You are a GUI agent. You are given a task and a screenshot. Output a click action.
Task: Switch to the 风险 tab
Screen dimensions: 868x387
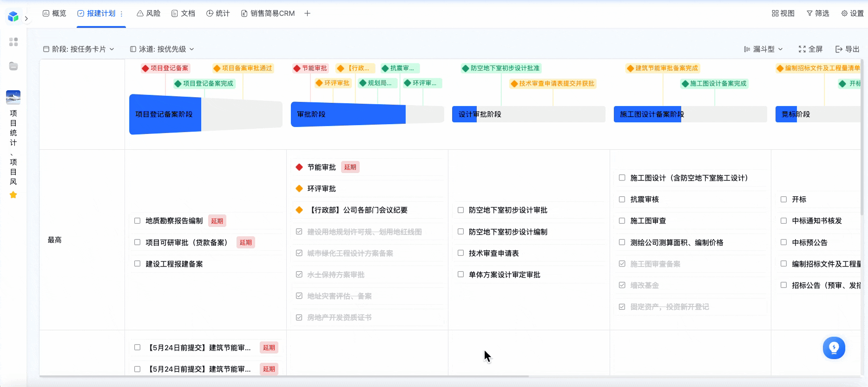tap(149, 13)
